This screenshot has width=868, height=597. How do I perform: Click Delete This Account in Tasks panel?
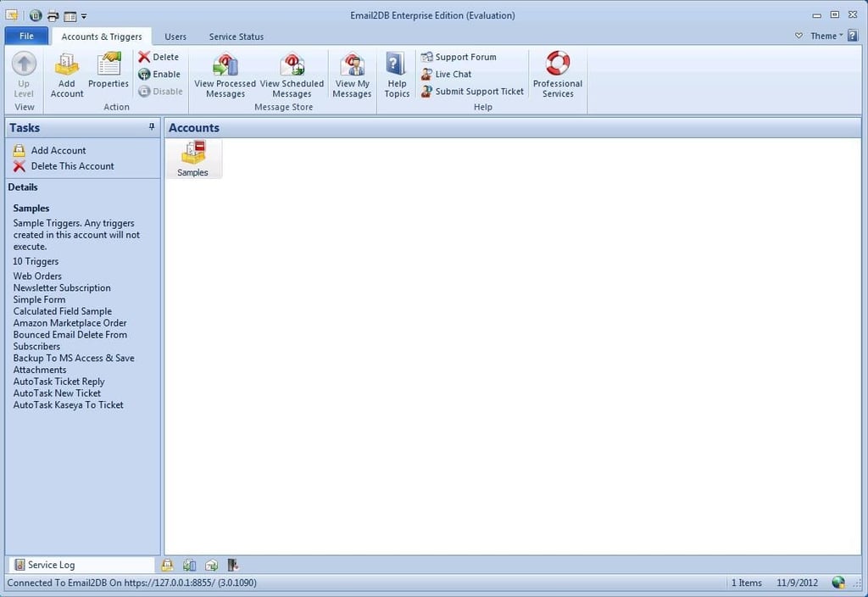tap(64, 166)
